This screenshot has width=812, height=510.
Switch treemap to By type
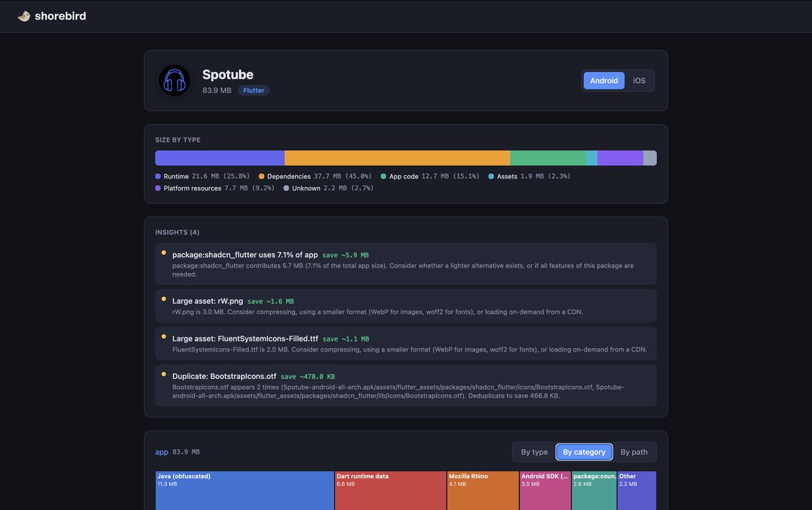pyautogui.click(x=534, y=452)
